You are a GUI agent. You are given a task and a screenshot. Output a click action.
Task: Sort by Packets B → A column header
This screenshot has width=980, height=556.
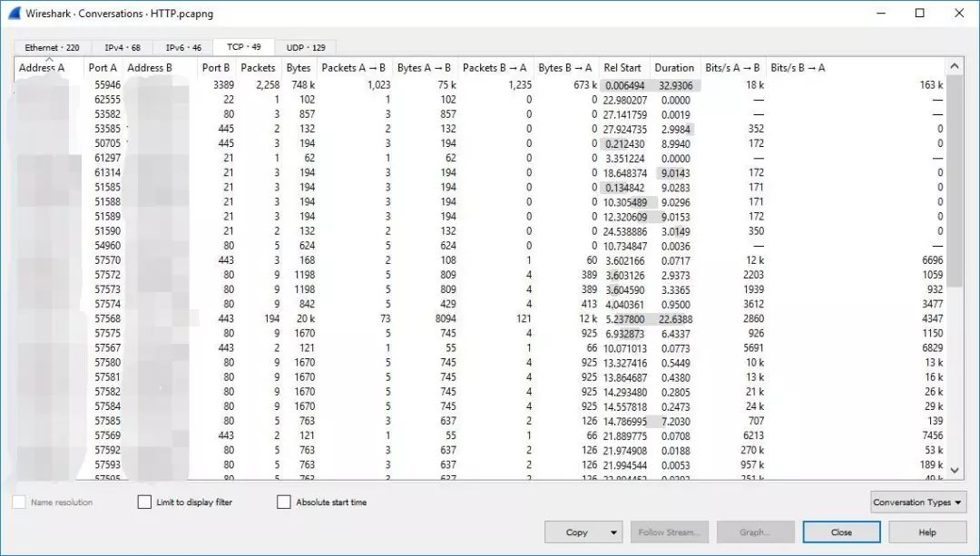(495, 67)
